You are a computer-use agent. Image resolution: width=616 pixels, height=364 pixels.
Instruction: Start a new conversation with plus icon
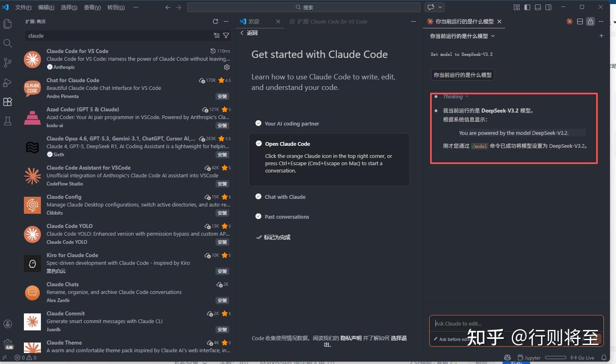[x=601, y=36]
